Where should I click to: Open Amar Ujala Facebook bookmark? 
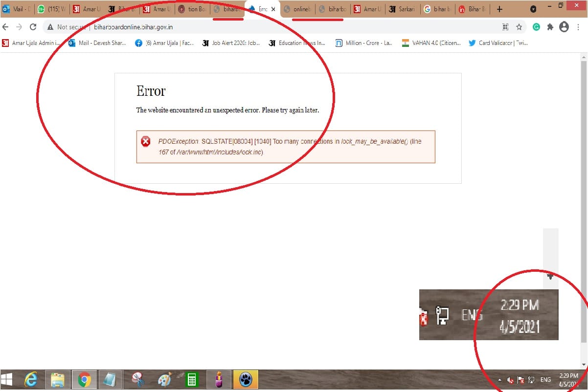click(164, 43)
